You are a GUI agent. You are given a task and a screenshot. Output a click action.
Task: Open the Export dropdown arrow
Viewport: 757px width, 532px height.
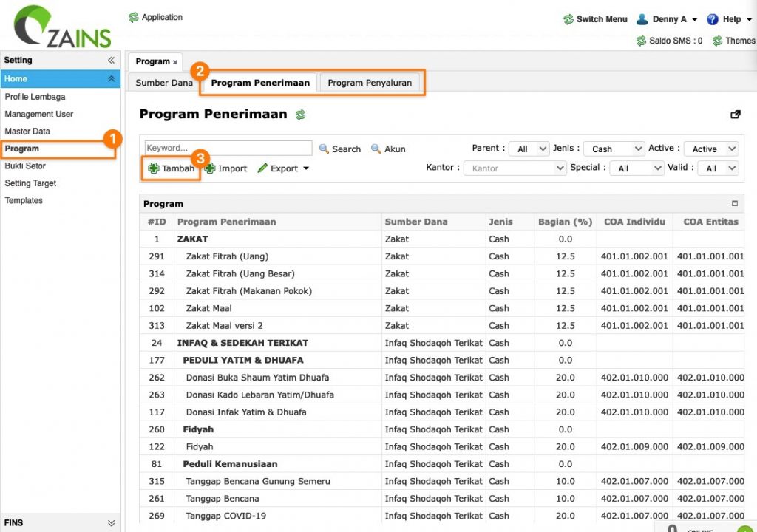coord(306,168)
